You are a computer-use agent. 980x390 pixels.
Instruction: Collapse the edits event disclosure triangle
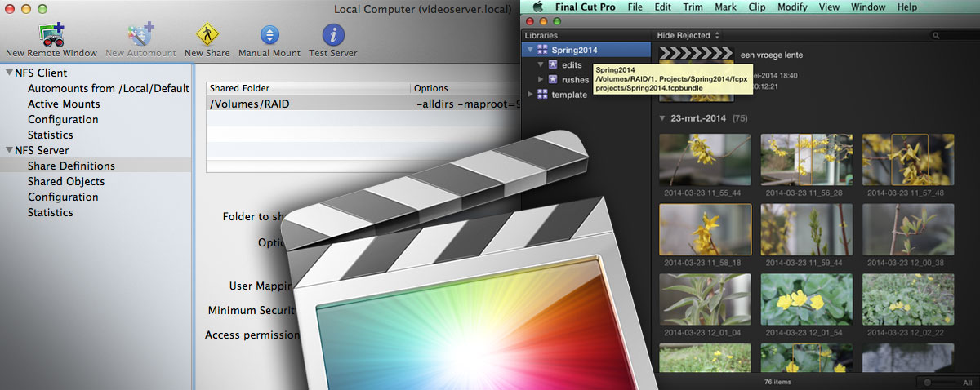pyautogui.click(x=541, y=64)
